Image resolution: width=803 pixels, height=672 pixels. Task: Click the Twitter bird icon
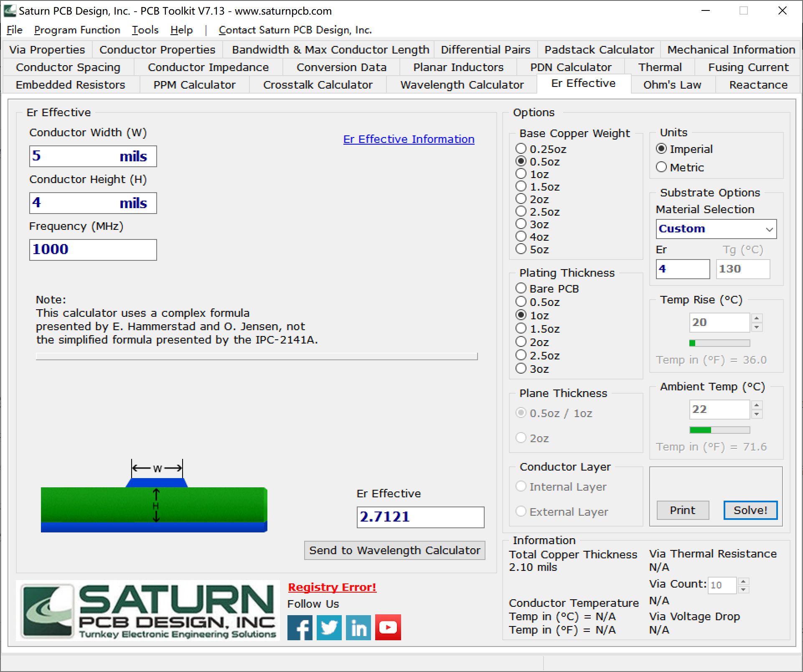(x=329, y=627)
